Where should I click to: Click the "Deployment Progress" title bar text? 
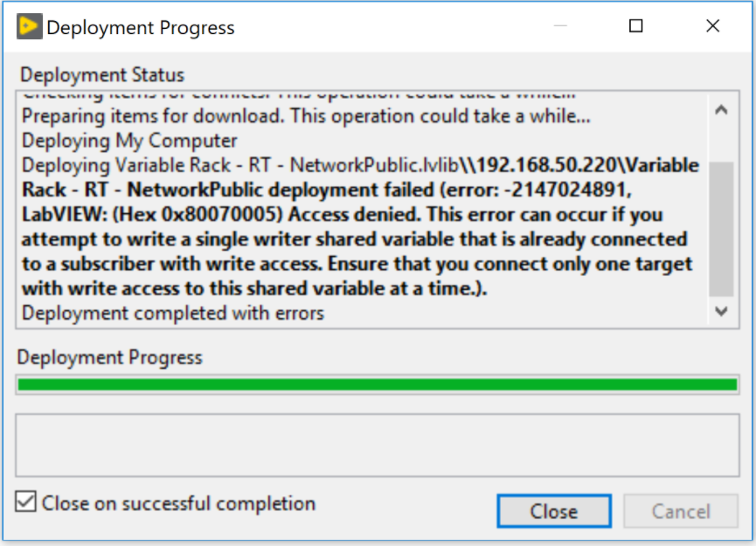(x=141, y=28)
